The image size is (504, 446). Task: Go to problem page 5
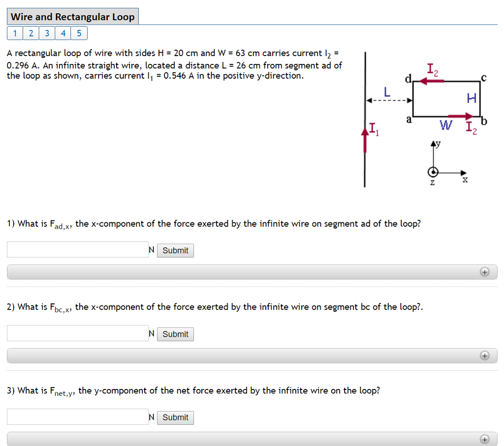[x=79, y=33]
